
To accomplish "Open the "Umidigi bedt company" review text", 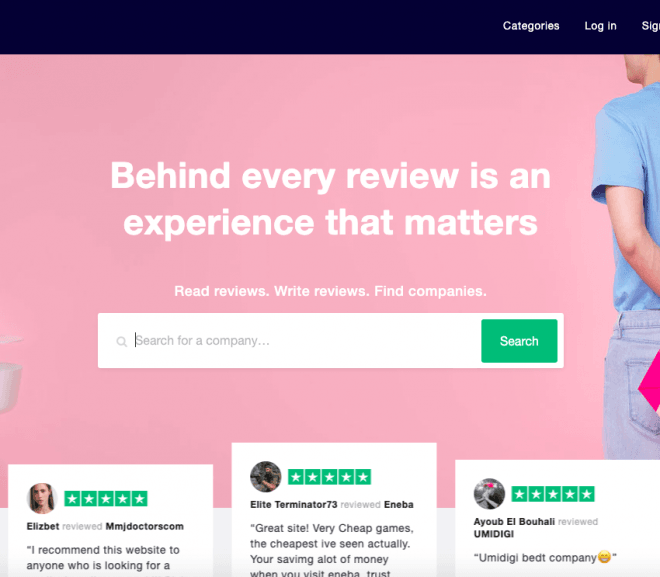I will [x=545, y=558].
